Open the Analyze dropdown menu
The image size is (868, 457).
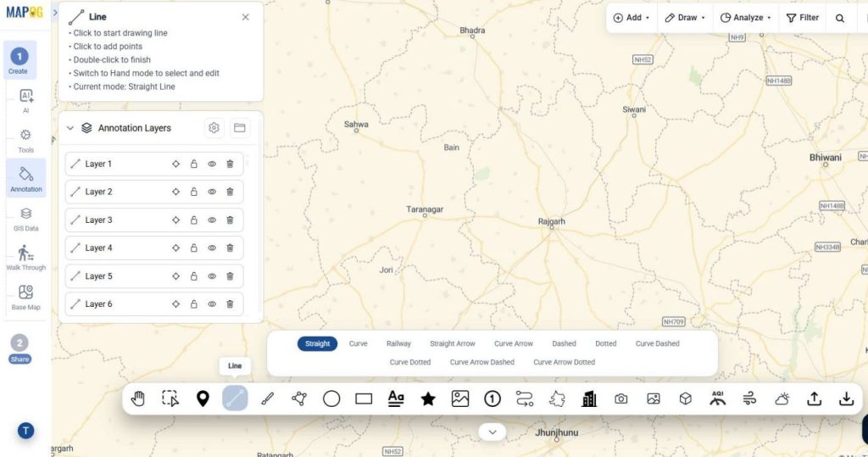point(745,18)
